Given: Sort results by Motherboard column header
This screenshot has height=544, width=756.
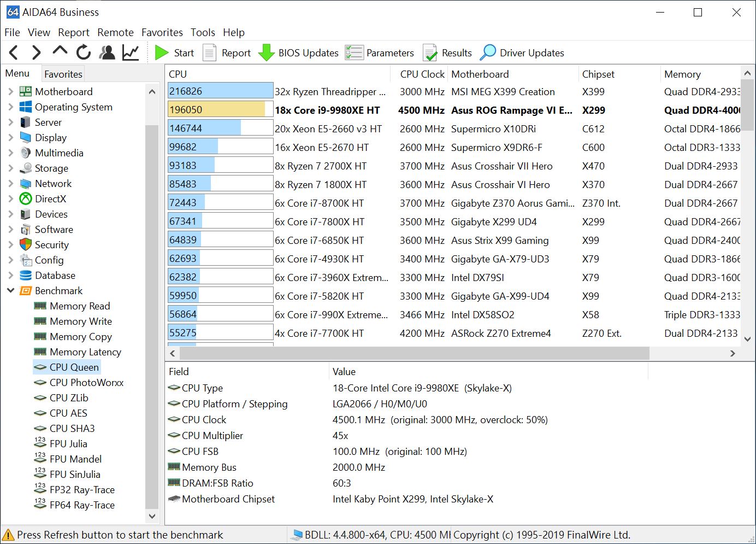Looking at the screenshot, I should [x=513, y=74].
